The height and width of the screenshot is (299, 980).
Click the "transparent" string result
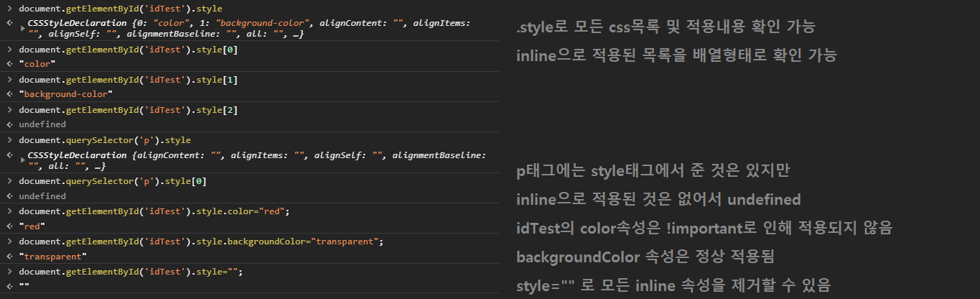pos(52,257)
